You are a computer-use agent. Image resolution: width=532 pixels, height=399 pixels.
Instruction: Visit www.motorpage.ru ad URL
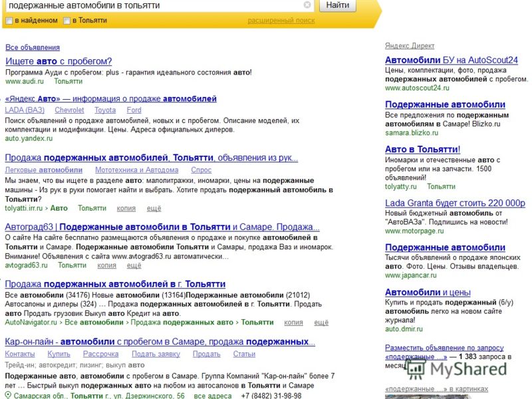coord(414,231)
